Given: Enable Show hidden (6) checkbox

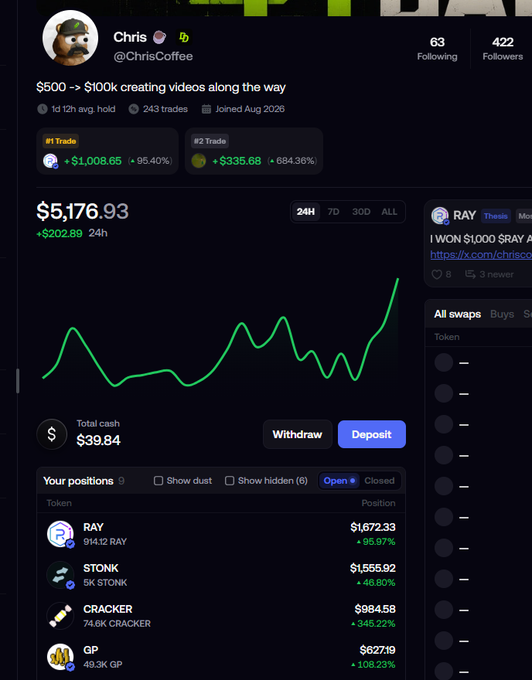Looking at the screenshot, I should (x=229, y=481).
